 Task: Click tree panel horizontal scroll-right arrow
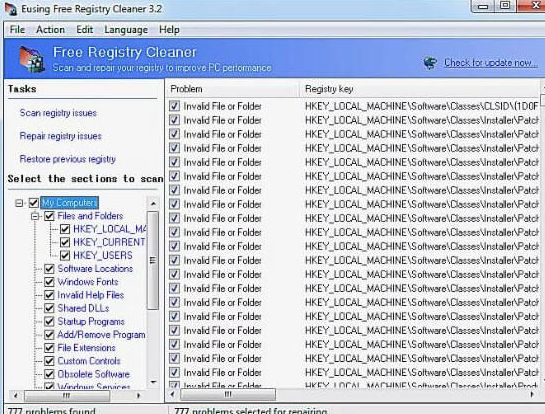tap(138, 396)
